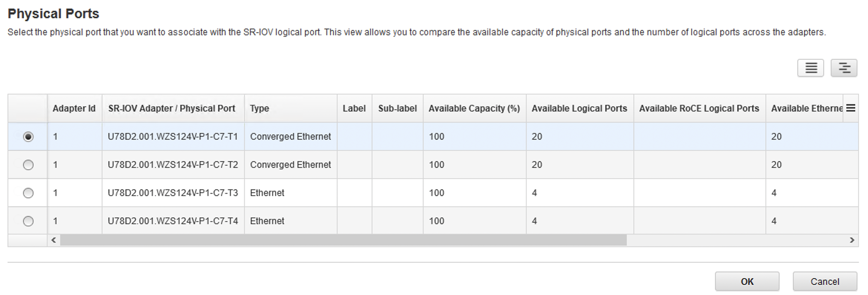Sort by Available Capacity (%) column
Screen dimensions: 868x295
click(x=474, y=109)
